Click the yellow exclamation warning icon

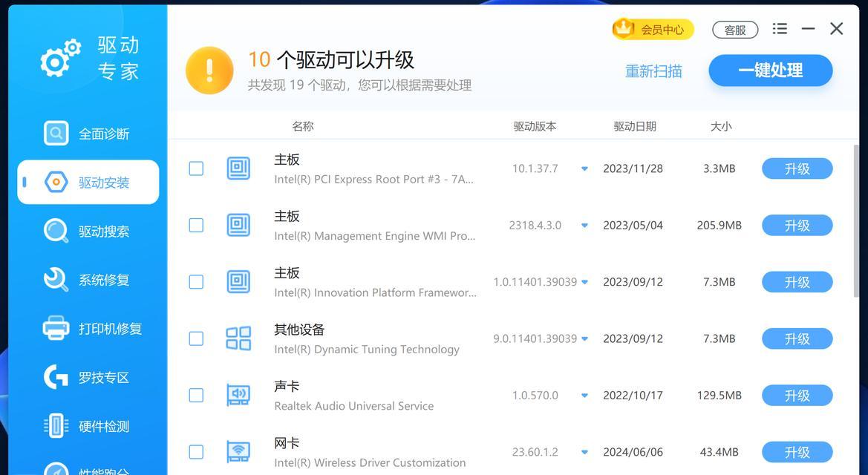click(x=209, y=71)
